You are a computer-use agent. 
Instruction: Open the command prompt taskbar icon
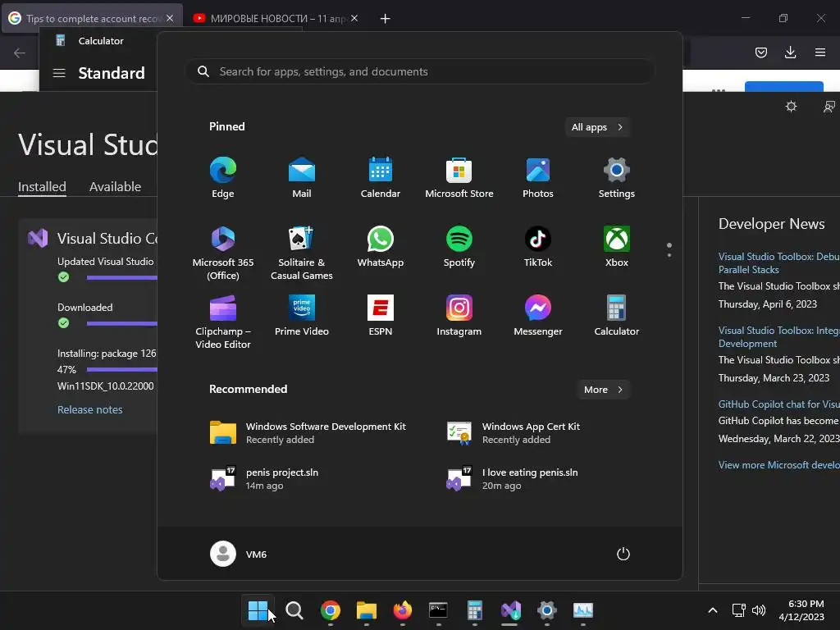click(x=438, y=610)
